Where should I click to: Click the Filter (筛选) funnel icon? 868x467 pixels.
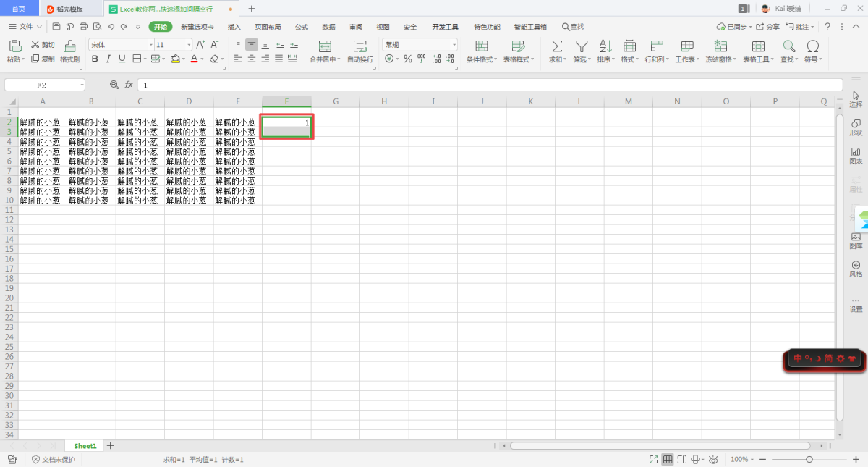[581, 46]
